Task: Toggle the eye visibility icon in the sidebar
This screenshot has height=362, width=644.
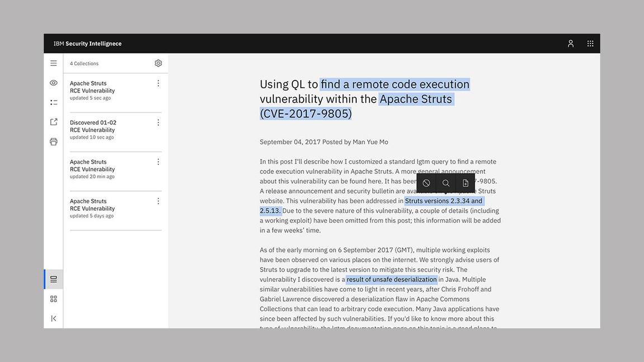Action: pyautogui.click(x=54, y=83)
